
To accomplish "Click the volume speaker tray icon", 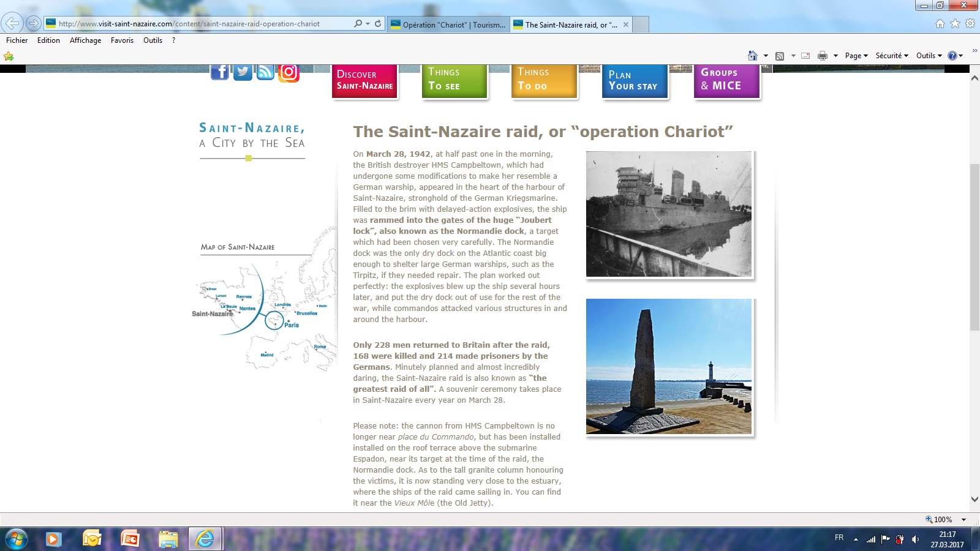I will (x=915, y=539).
